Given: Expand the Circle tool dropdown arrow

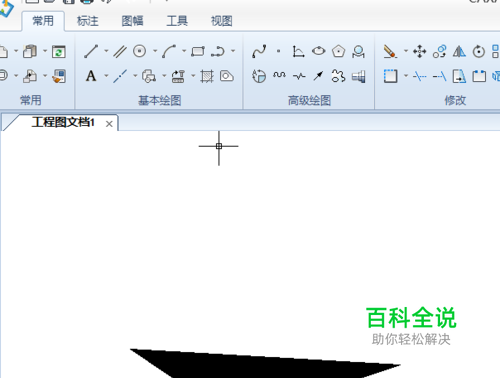Looking at the screenshot, I should [155, 51].
